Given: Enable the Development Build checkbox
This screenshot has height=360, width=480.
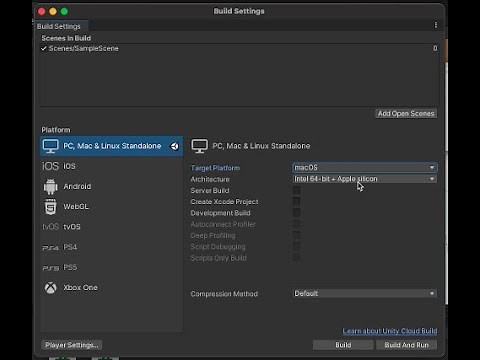Looking at the screenshot, I should (x=296, y=213).
